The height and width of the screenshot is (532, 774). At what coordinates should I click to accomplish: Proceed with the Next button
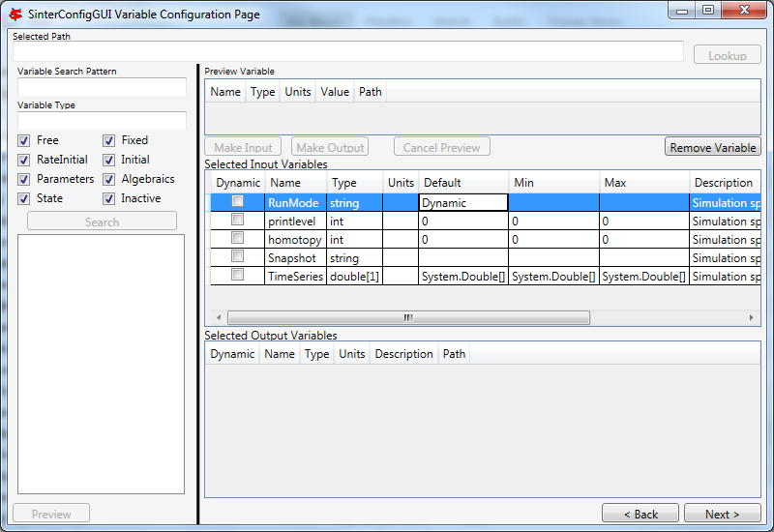point(723,514)
